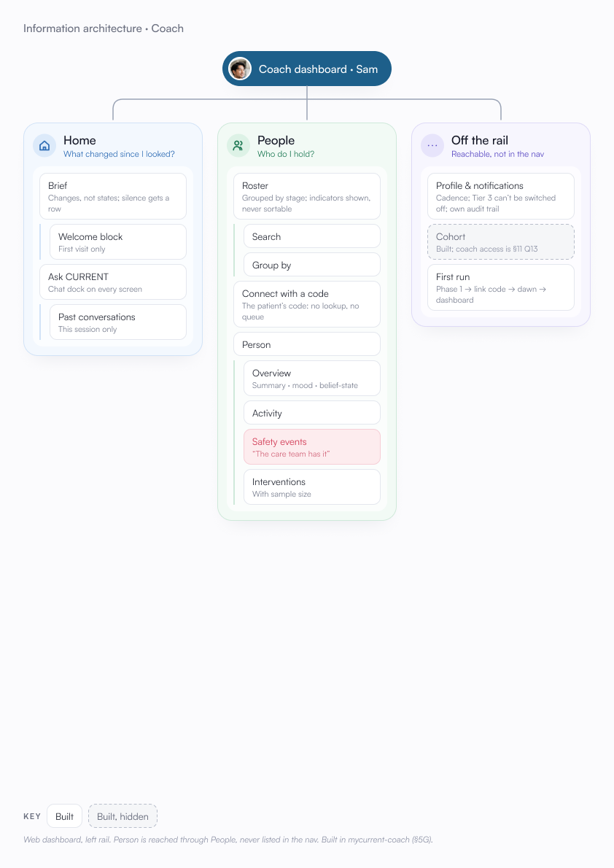Click the Off the rail ellipsis icon

(432, 146)
